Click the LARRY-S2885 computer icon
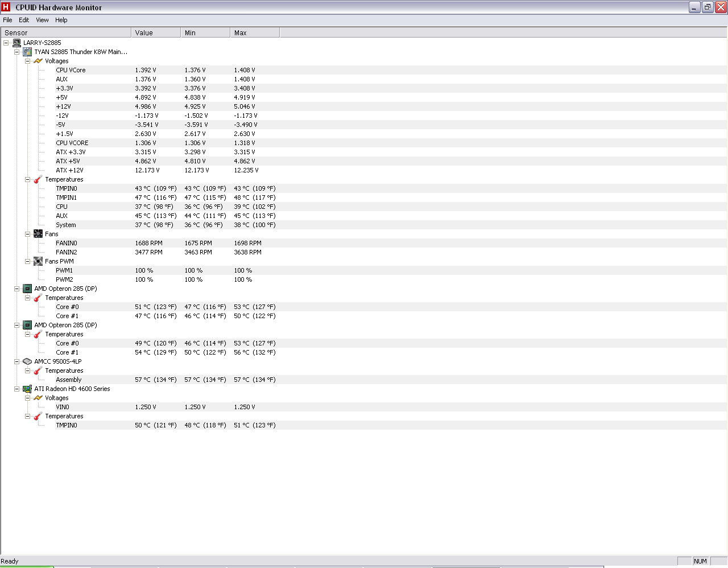Image resolution: width=728 pixels, height=568 pixels. click(x=16, y=43)
